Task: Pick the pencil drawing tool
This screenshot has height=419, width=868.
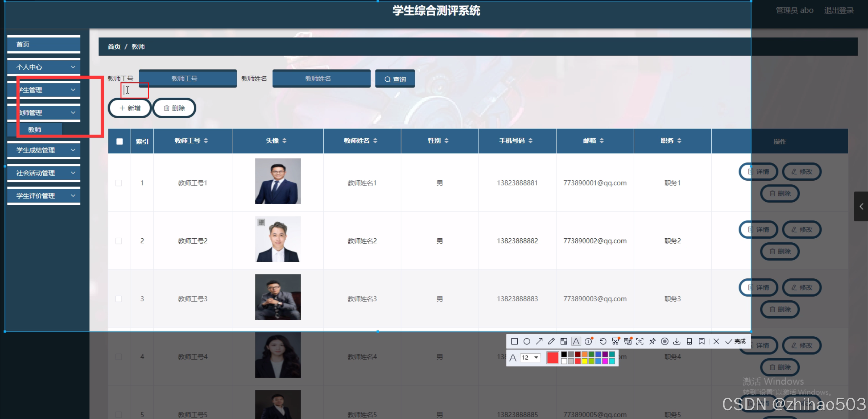Action: point(551,341)
